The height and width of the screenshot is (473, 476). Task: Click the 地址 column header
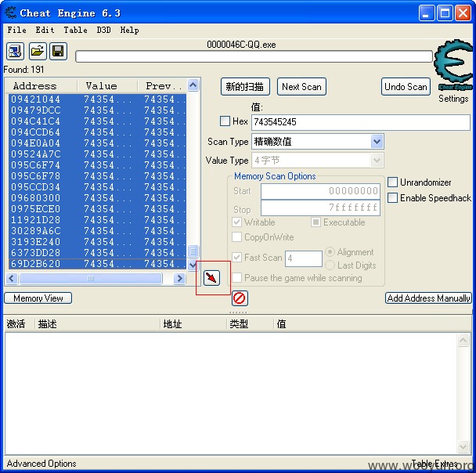[x=193, y=324]
